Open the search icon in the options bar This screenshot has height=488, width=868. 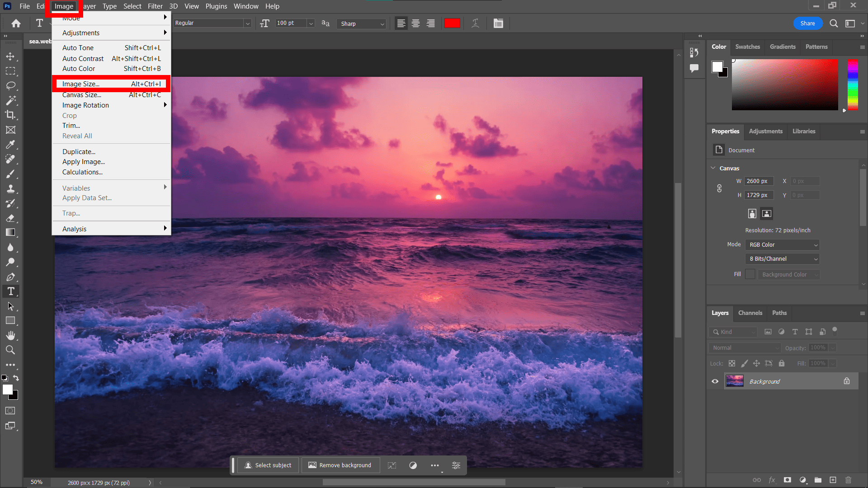[833, 23]
